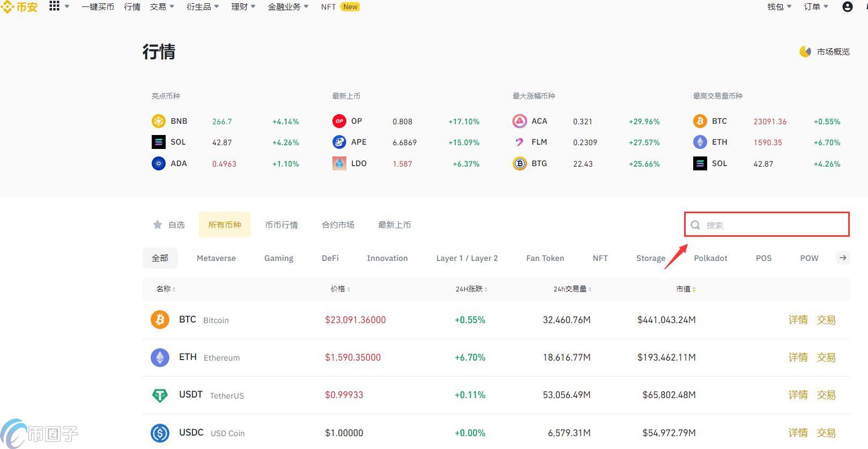Click the USD Coin icon in table row
868x449 pixels.
coord(160,433)
